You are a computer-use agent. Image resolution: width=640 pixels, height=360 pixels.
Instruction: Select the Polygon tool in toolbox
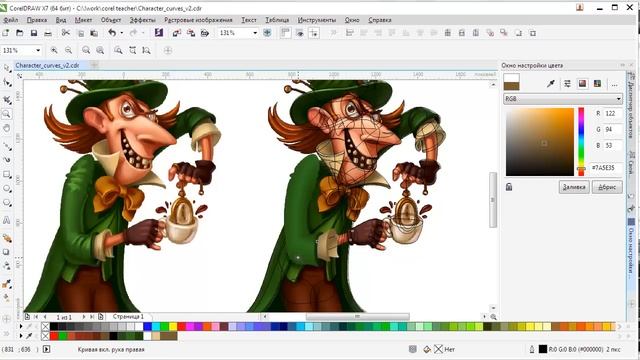click(x=7, y=203)
